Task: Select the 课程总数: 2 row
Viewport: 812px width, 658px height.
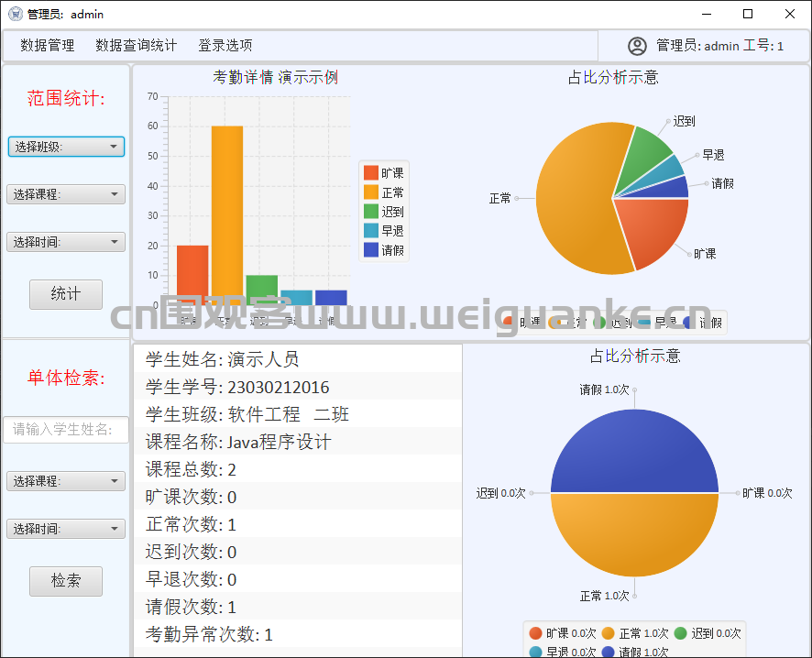Action: coord(298,468)
